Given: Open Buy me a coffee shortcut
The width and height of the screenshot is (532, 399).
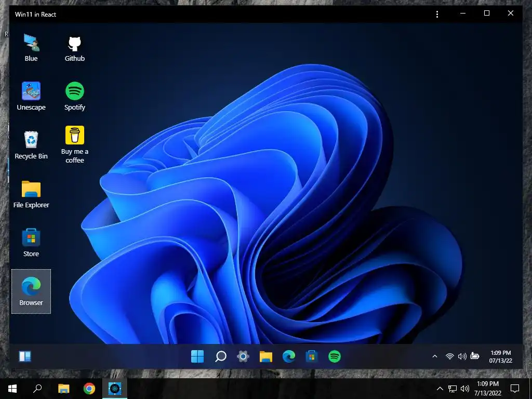Looking at the screenshot, I should [75, 145].
